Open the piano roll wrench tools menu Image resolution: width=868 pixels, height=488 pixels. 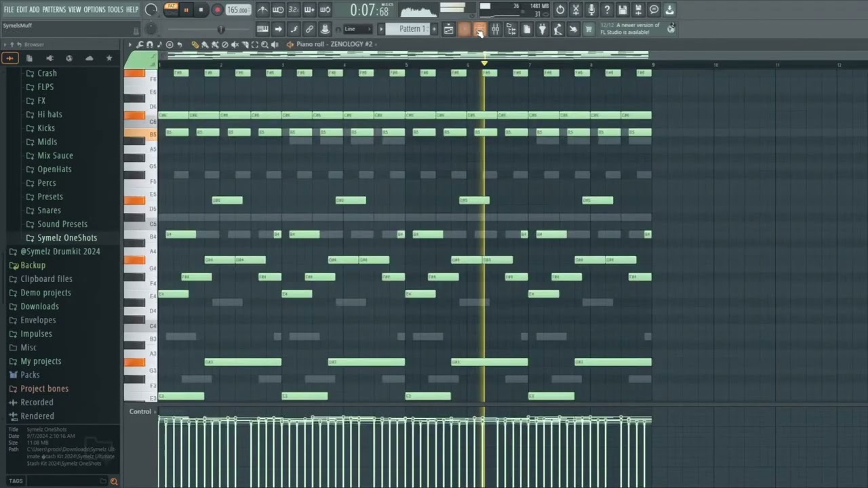click(x=139, y=45)
